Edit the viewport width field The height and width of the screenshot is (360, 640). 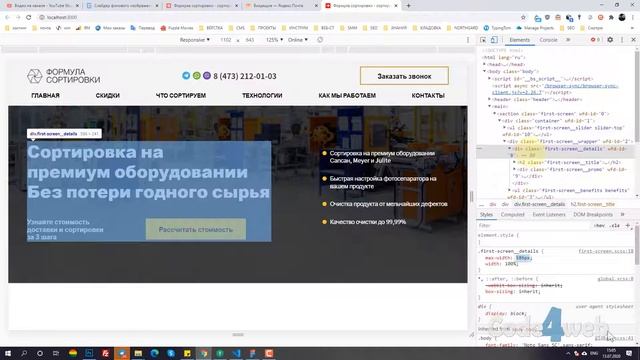[226, 40]
